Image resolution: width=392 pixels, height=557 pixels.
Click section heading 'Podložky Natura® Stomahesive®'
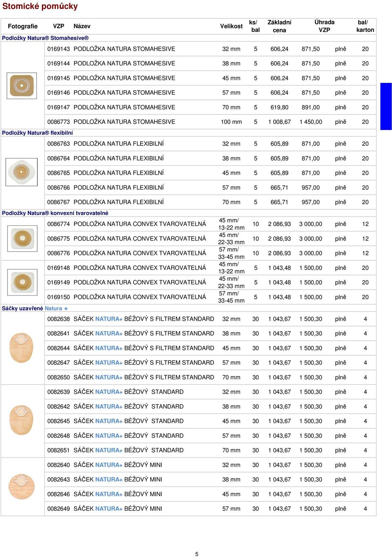click(x=45, y=38)
